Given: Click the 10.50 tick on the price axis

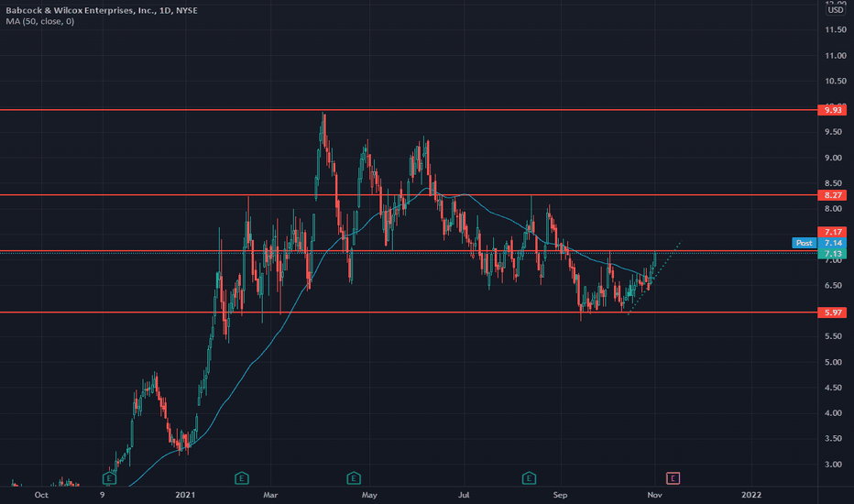Looking at the screenshot, I should coord(836,82).
